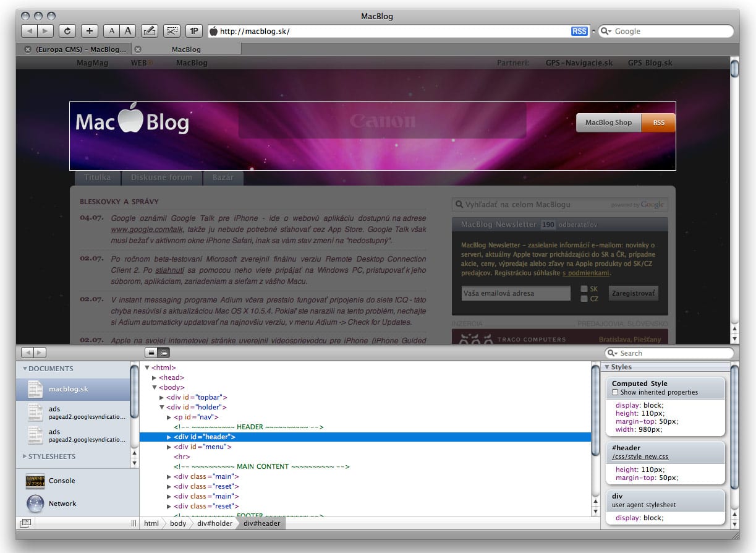Click the page's vertical scrollbar thumb
This screenshot has height=553, width=756.
[x=735, y=68]
